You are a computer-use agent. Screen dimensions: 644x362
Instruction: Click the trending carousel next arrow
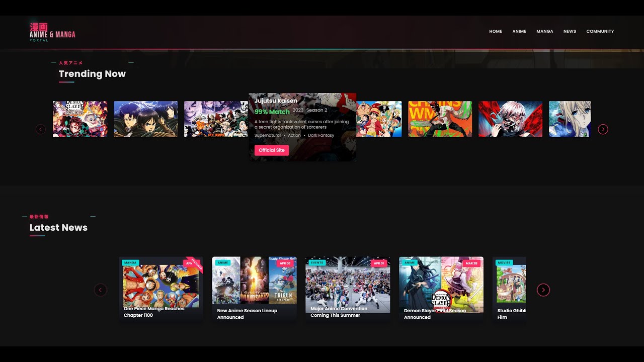[603, 129]
